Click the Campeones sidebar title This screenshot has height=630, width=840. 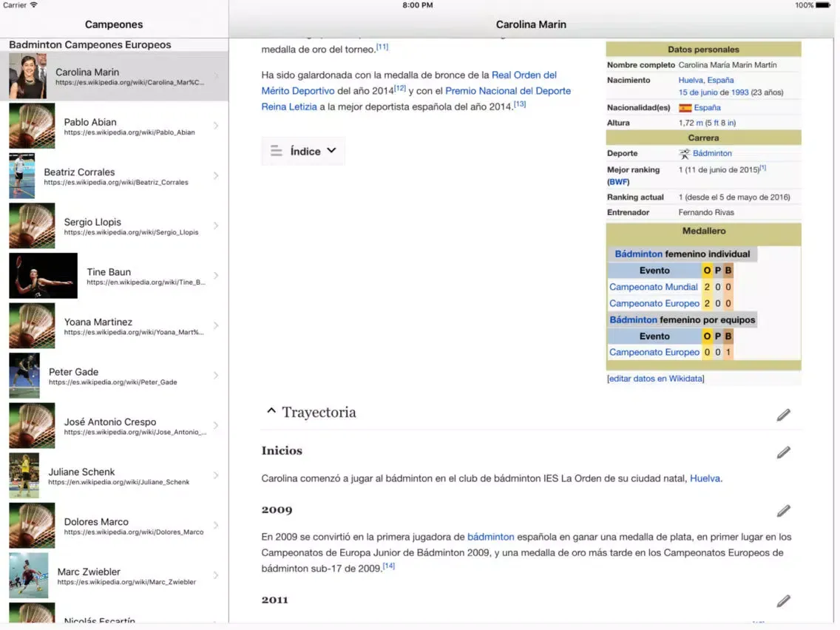(114, 24)
